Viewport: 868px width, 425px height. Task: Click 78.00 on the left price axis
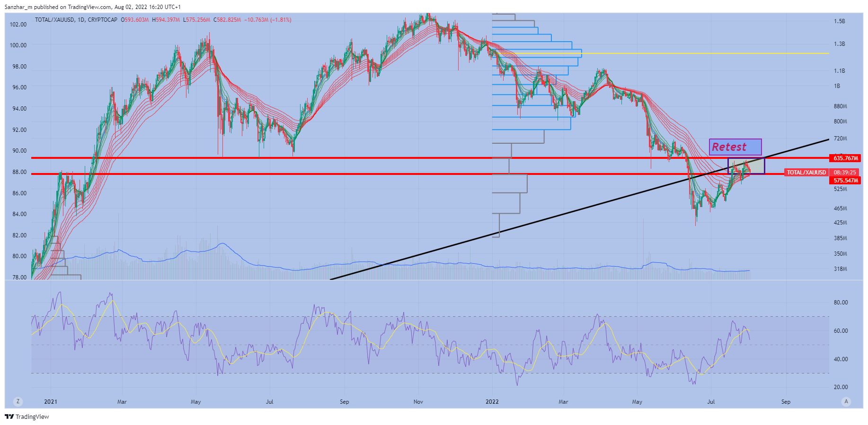pos(19,278)
